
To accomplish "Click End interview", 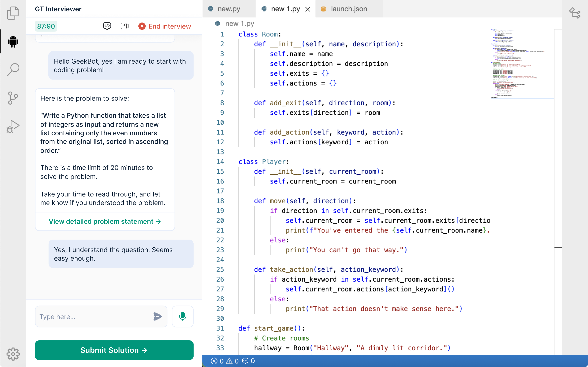I will pyautogui.click(x=165, y=26).
